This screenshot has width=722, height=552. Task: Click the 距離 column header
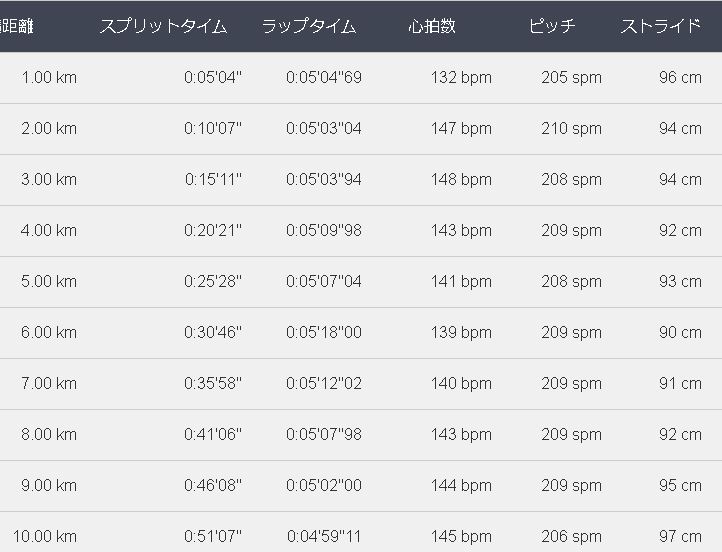(x=16, y=26)
